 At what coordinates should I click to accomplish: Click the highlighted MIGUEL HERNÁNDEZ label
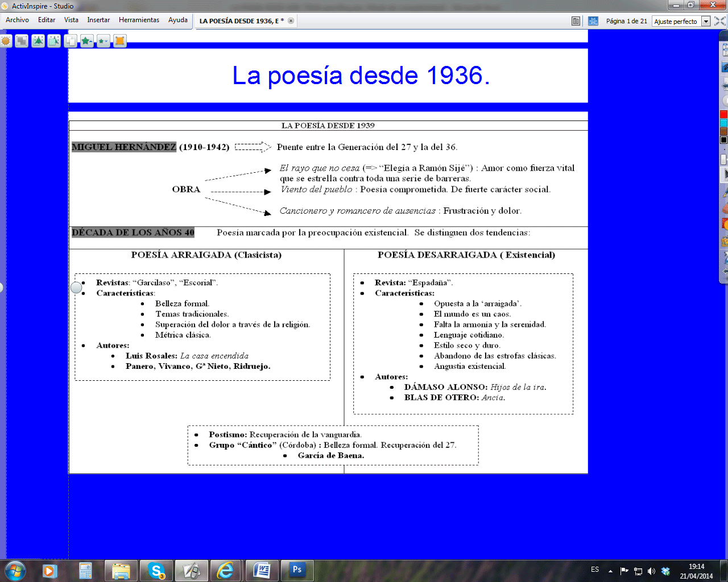tap(124, 147)
